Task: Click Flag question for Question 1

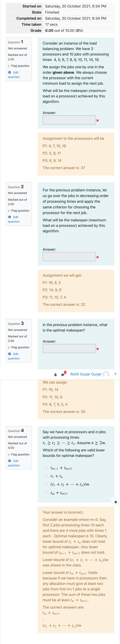Action: (19, 66)
